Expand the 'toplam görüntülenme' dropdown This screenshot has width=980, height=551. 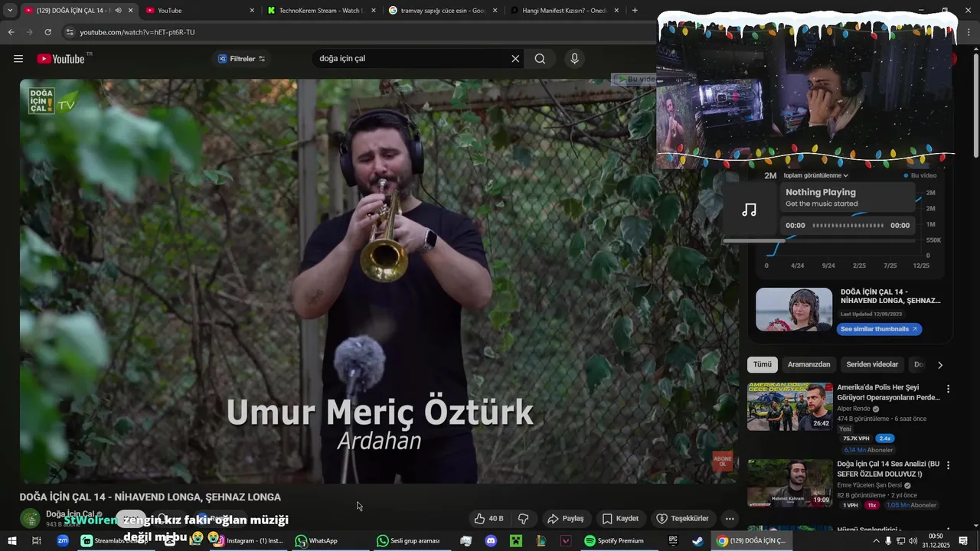click(x=816, y=175)
